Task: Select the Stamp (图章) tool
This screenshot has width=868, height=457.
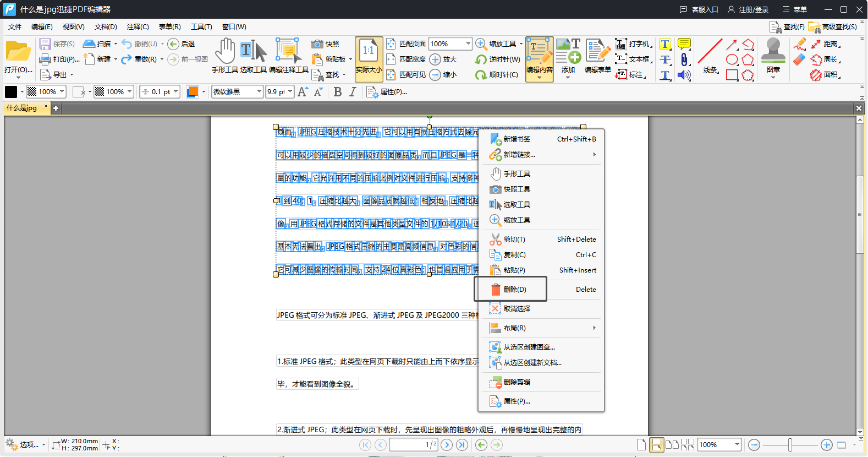Action: point(773,56)
